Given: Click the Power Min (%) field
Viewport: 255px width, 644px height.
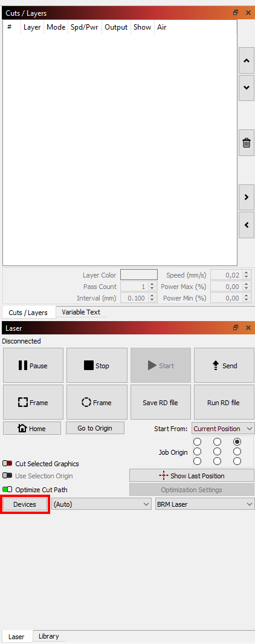Looking at the screenshot, I should tap(230, 298).
